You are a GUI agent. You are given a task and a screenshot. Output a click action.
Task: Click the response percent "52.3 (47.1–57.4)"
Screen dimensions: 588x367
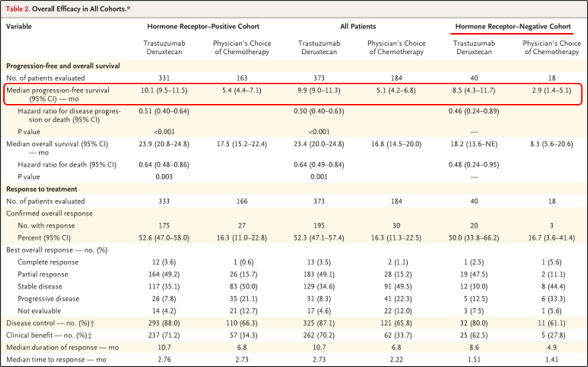[319, 238]
